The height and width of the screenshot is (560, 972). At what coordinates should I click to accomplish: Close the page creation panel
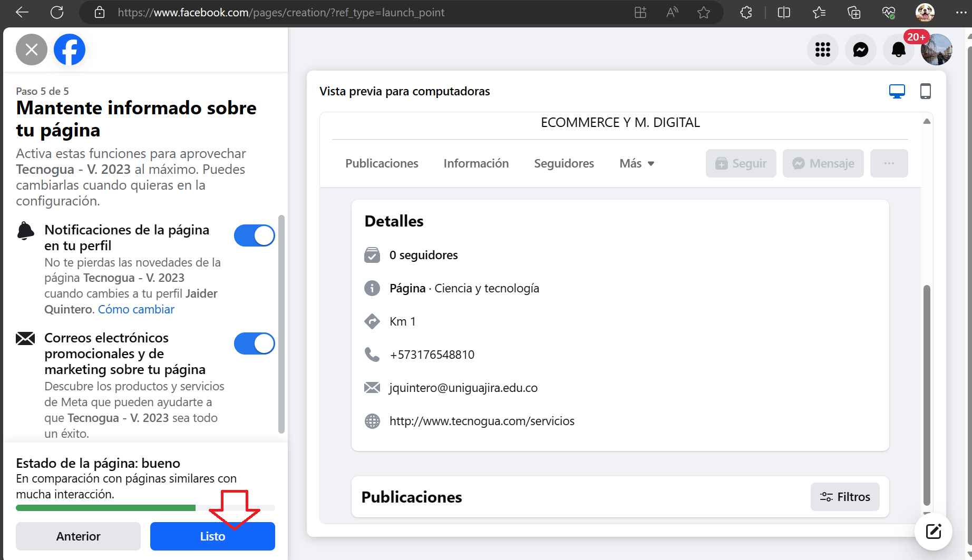coord(32,50)
